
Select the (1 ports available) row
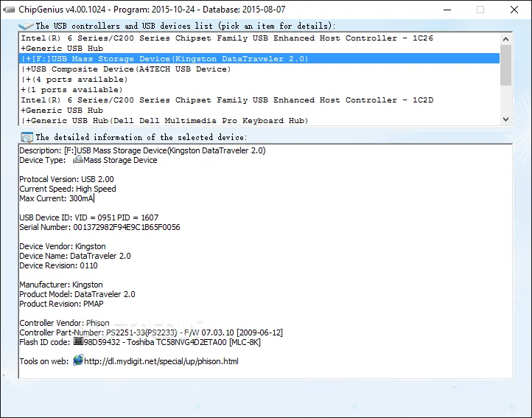[259, 90]
